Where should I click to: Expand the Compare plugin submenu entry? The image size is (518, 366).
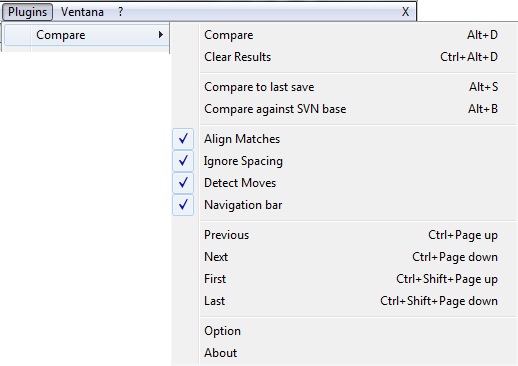[x=87, y=35]
